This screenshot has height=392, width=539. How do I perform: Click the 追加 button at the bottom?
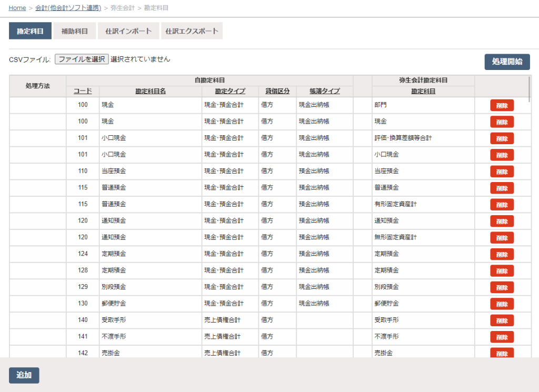point(24,375)
